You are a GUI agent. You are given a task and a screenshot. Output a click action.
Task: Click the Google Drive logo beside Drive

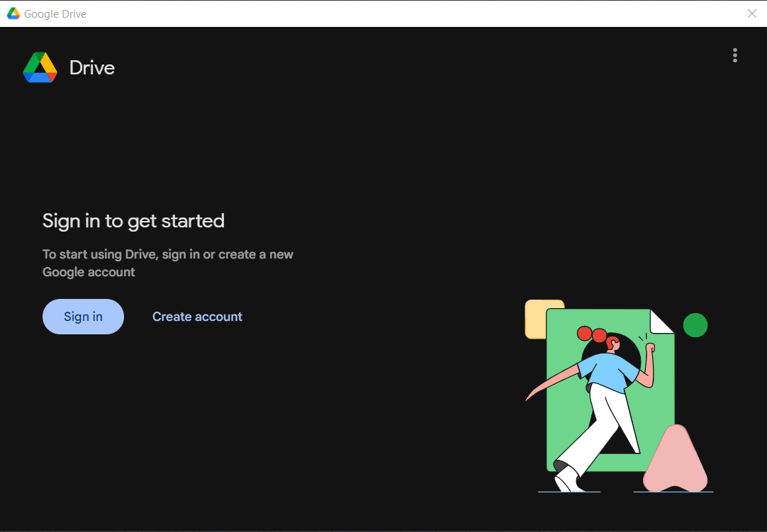[40, 67]
